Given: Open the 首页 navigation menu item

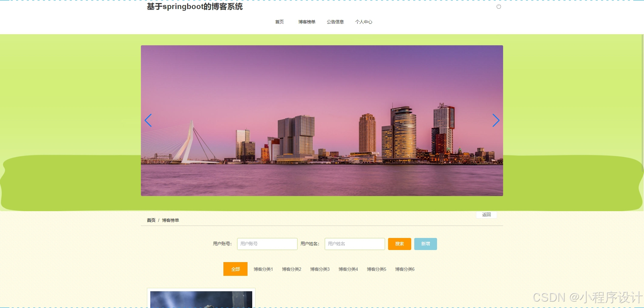Looking at the screenshot, I should tap(279, 22).
